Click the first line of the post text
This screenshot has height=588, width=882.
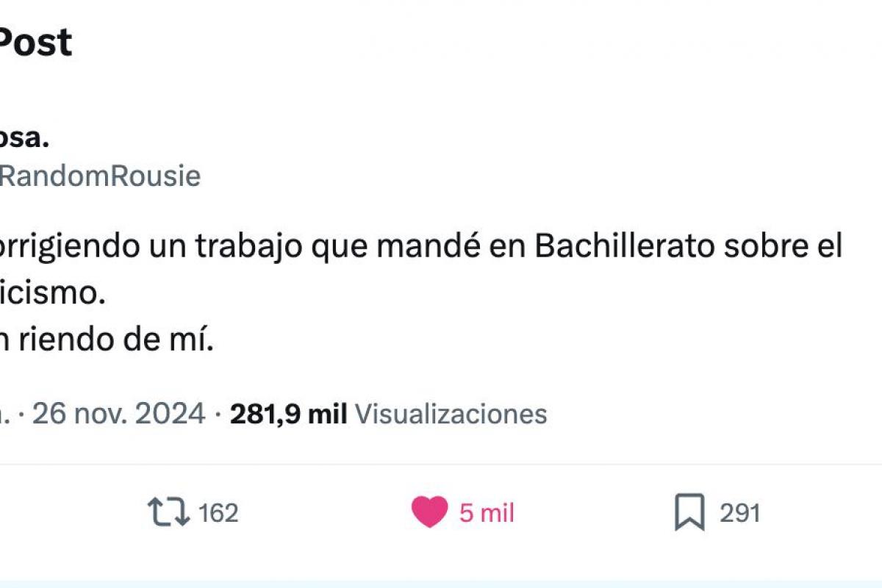tap(421, 248)
